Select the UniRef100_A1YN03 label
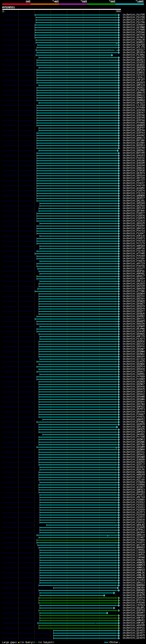This screenshot has width=146, height=644. [133, 37]
